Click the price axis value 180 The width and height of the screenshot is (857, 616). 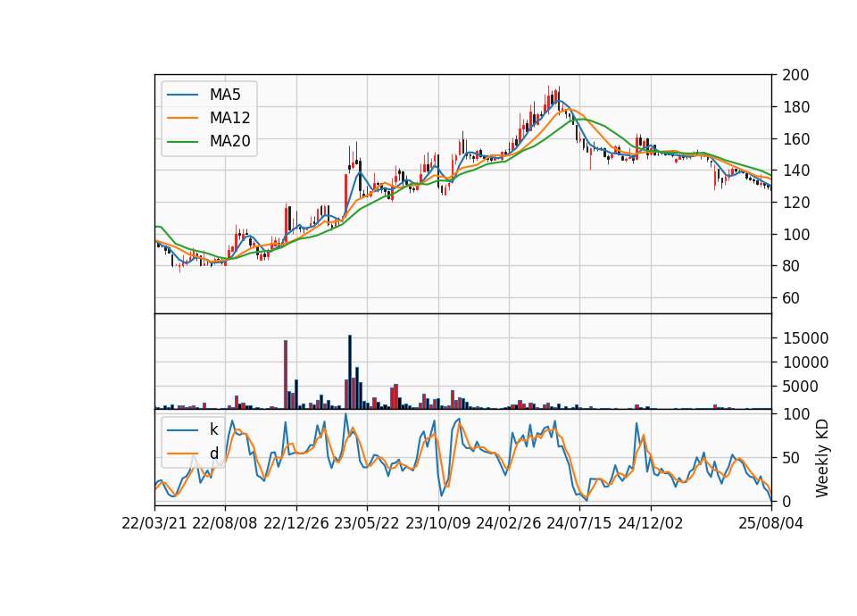point(795,106)
